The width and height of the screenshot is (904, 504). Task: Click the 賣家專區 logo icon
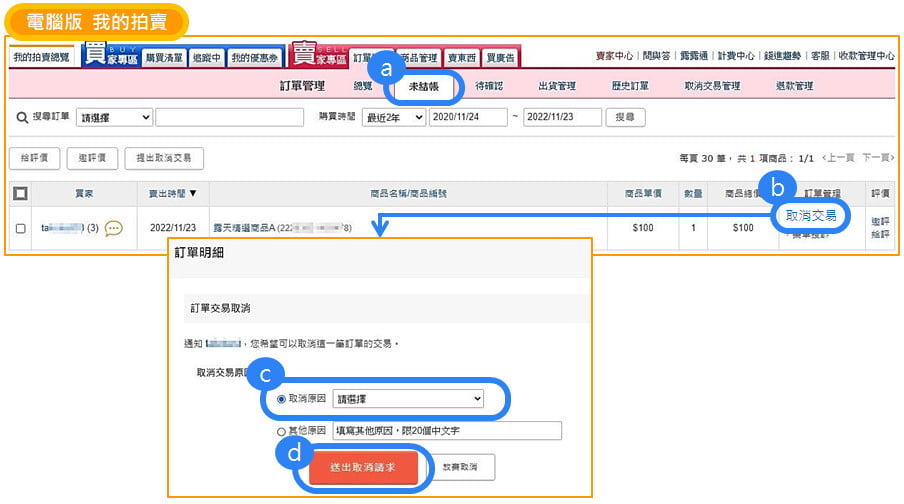click(317, 55)
